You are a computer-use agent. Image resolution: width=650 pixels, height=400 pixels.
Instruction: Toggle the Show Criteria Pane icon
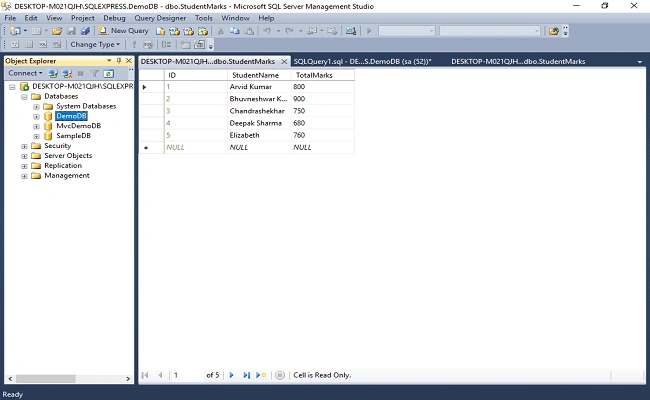click(29, 44)
